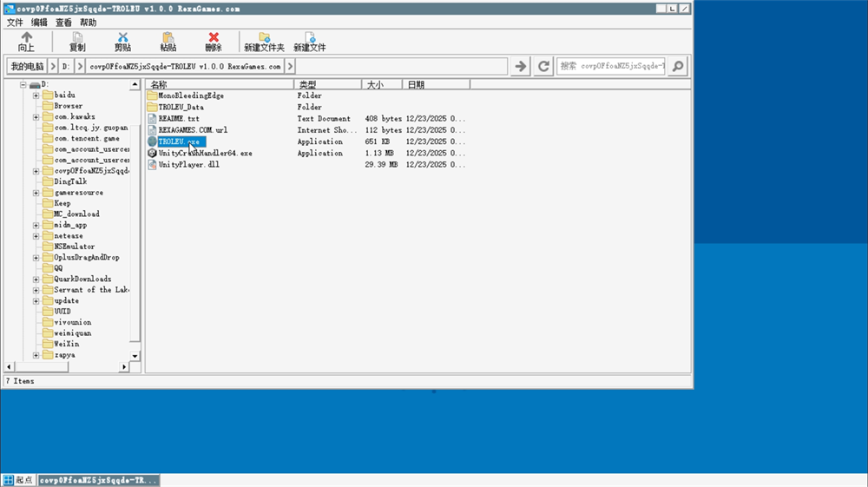This screenshot has width=868, height=487.
Task: Click the 复制 (Copy) toolbar icon
Action: point(77,38)
